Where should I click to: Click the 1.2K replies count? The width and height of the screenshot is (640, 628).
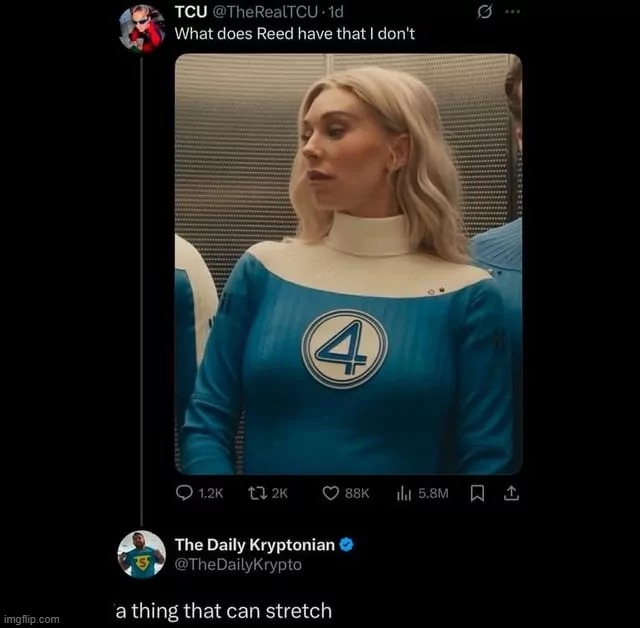(x=211, y=493)
